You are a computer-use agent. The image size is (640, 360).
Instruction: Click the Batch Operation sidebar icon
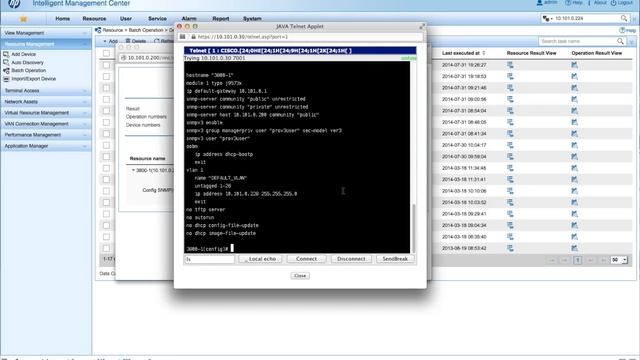6,71
